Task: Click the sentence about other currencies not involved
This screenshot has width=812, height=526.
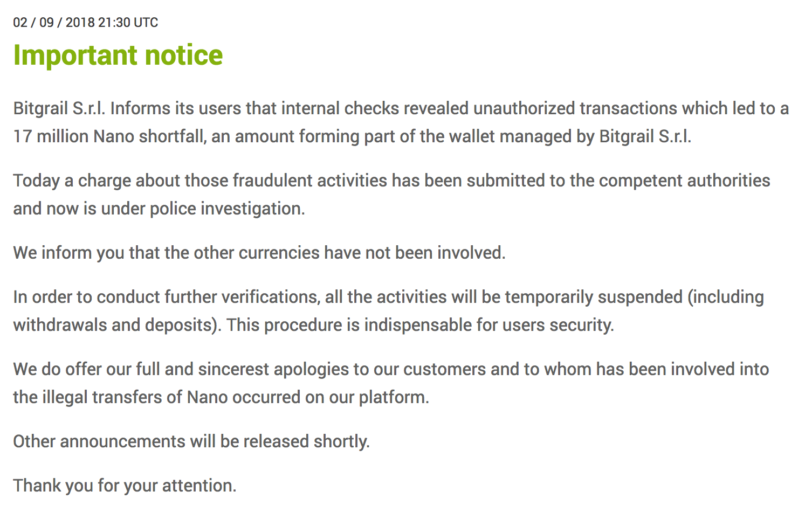Action: tap(259, 253)
